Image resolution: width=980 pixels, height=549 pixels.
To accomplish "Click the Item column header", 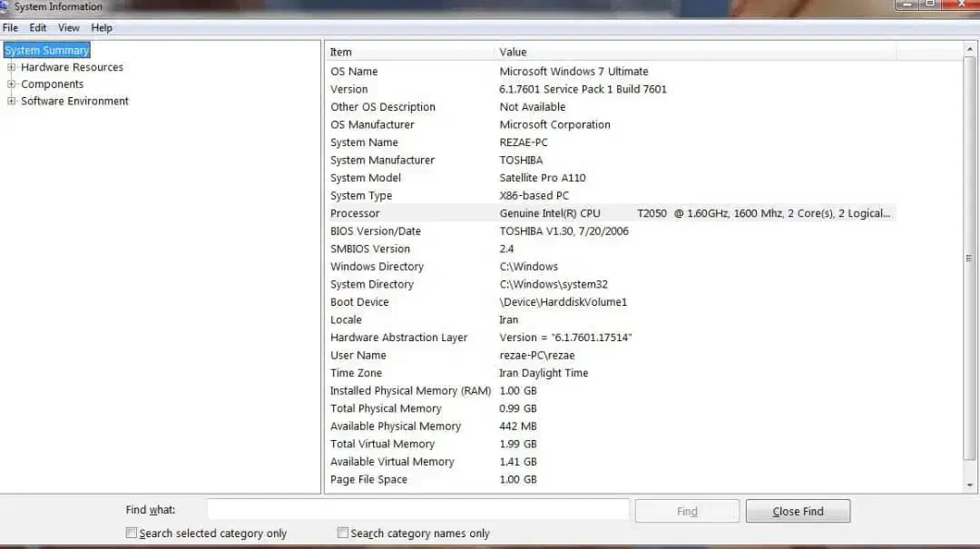I will point(408,53).
